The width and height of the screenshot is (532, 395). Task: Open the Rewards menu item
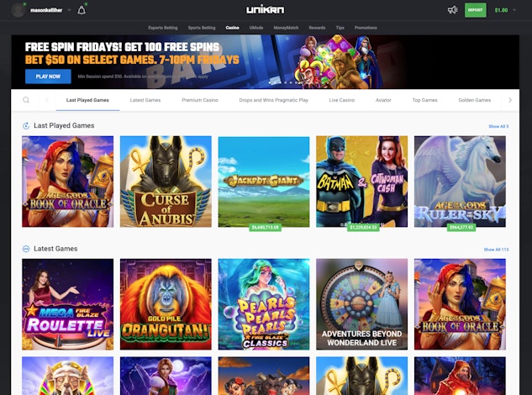317,28
